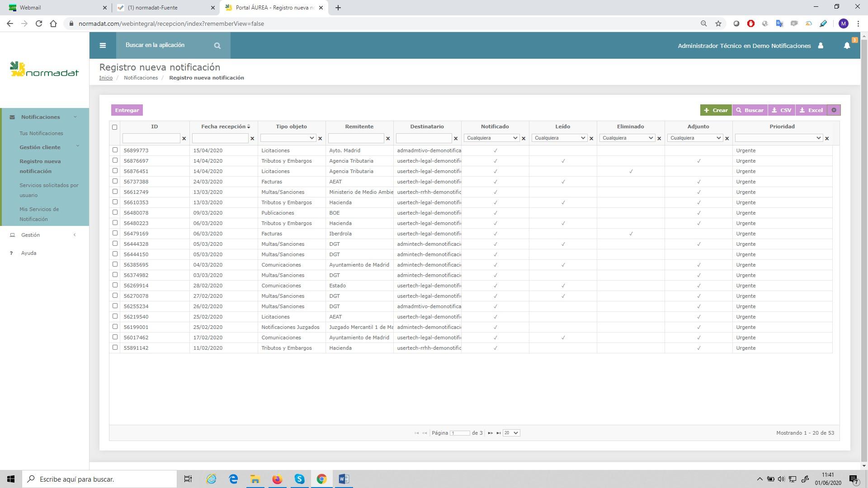Screen dimensions: 868x488
Task: Open the table settings gear button
Action: click(834, 110)
